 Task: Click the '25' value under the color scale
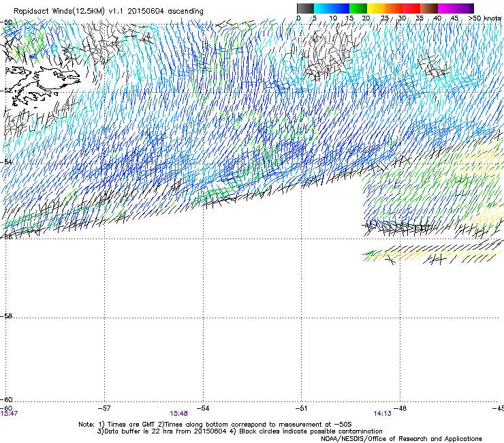coord(385,18)
